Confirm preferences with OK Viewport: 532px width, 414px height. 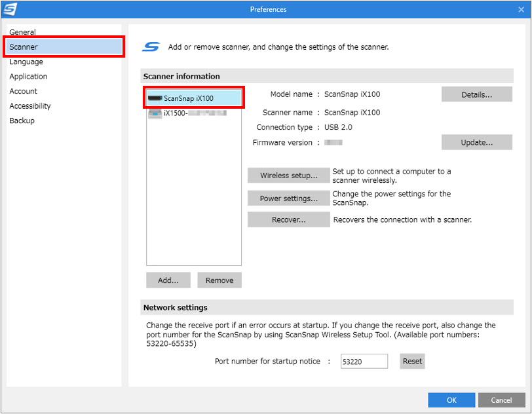tap(451, 400)
